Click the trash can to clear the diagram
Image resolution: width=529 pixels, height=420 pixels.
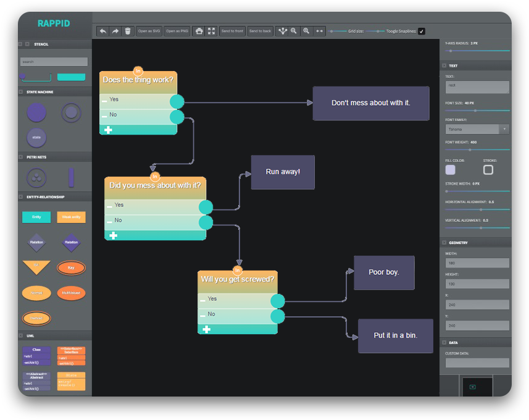click(x=127, y=31)
